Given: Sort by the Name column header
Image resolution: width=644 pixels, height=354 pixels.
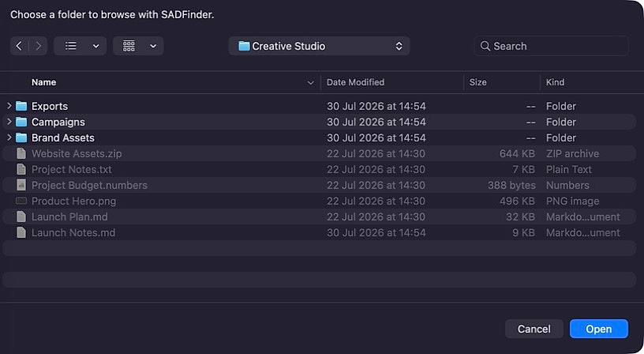Looking at the screenshot, I should 44,82.
